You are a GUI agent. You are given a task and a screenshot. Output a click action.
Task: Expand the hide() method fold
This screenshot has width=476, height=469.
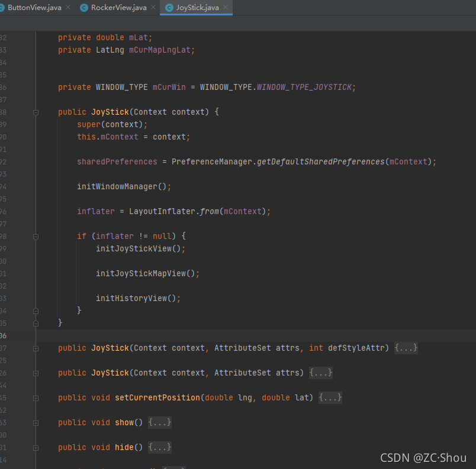click(x=36, y=448)
